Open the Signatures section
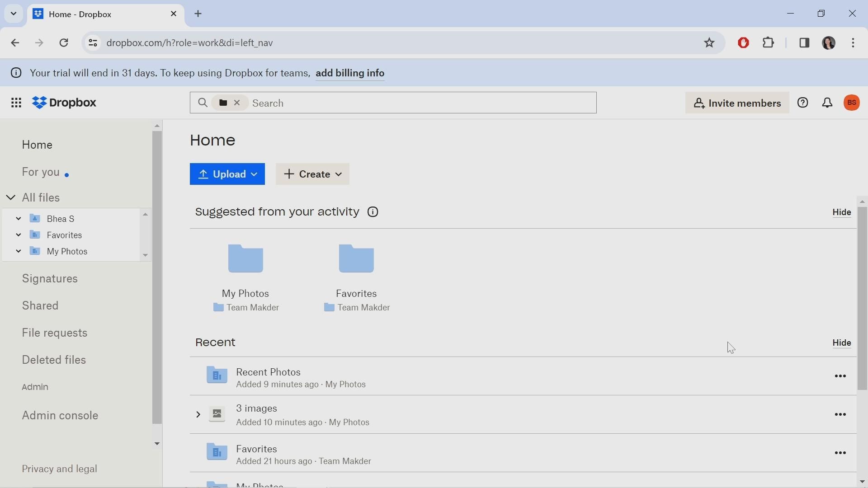 50,279
